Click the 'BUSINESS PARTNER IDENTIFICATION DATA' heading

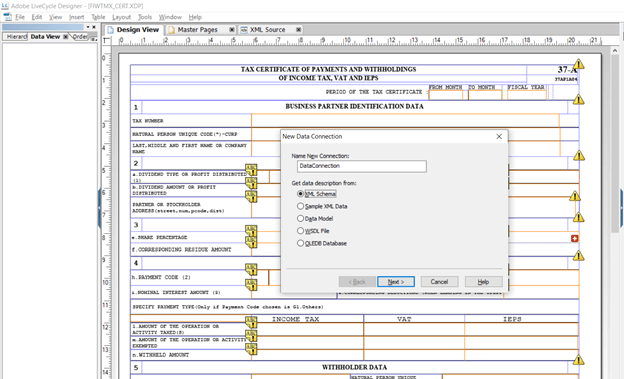354,106
